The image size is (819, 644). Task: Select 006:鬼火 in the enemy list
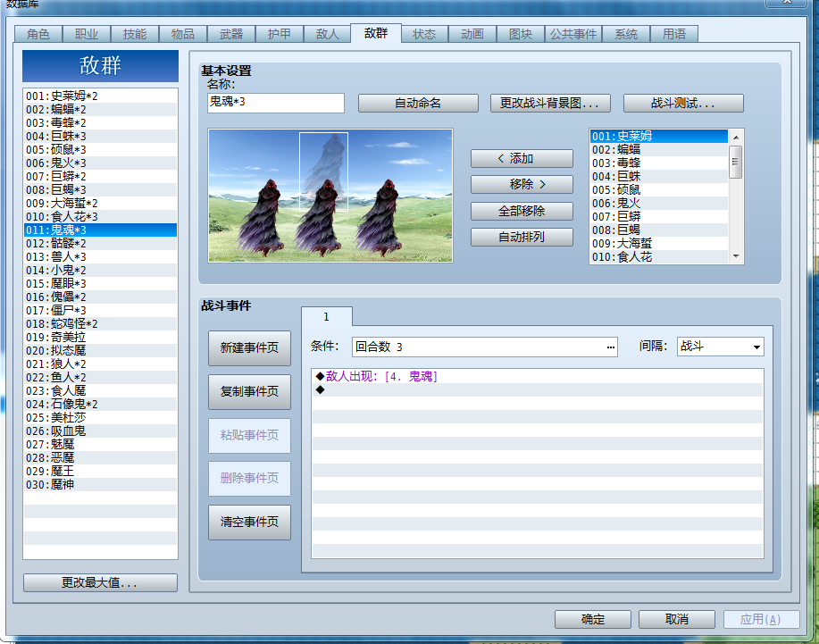[658, 203]
